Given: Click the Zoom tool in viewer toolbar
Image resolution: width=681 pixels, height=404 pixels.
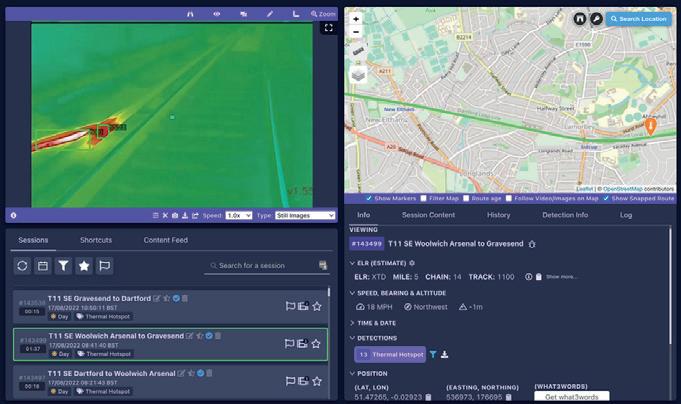Looking at the screenshot, I should pyautogui.click(x=323, y=14).
